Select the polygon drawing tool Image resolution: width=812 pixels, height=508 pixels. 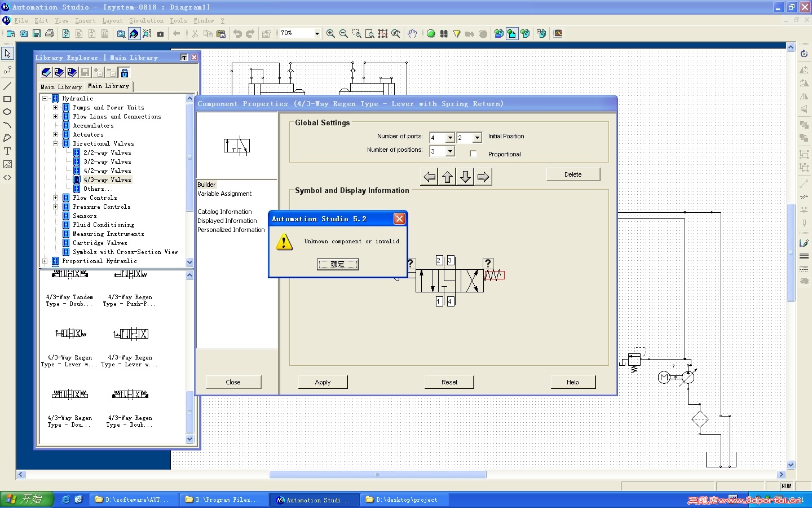tap(7, 138)
